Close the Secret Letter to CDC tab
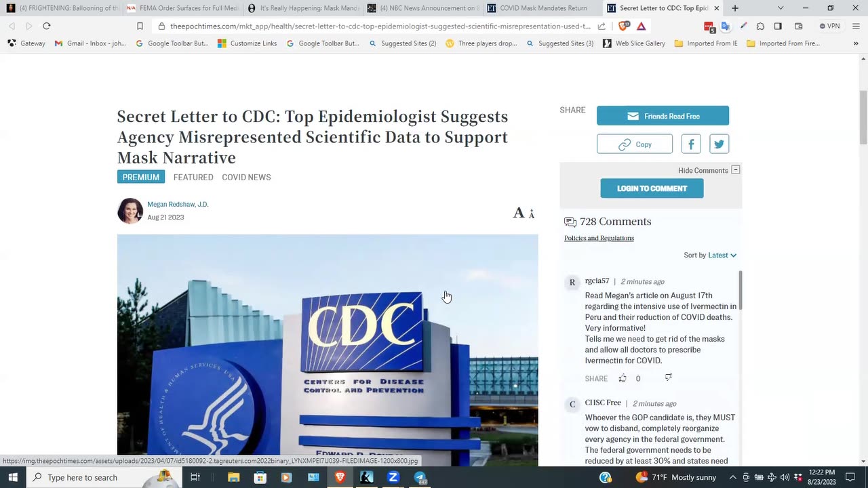The image size is (868, 488). [716, 8]
